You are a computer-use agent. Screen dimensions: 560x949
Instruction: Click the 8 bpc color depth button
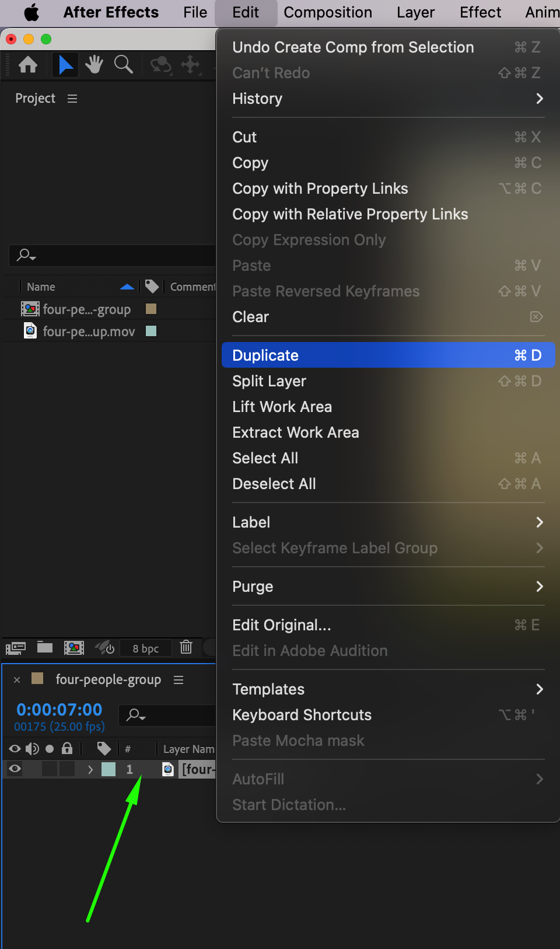[145, 648]
